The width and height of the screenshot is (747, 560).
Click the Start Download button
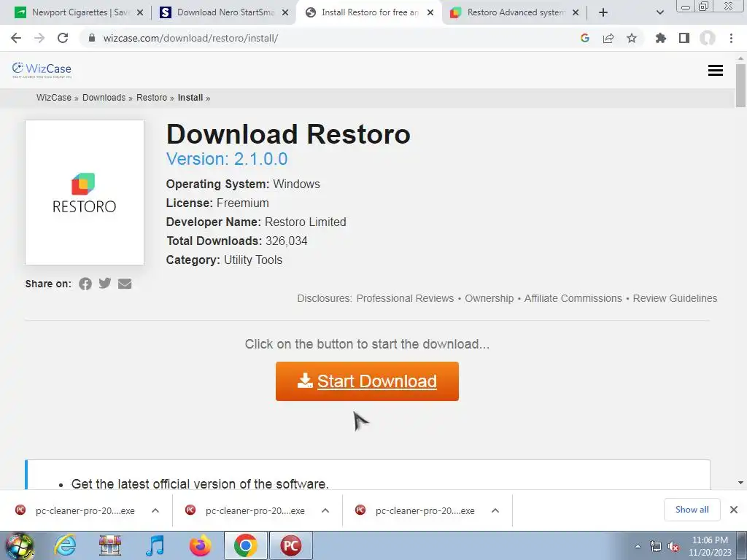(x=367, y=381)
